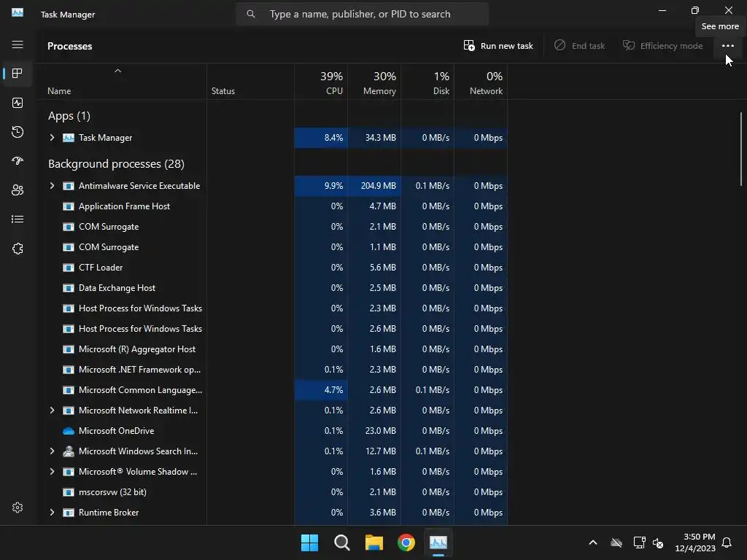Expand the Task Manager app group

click(52, 138)
